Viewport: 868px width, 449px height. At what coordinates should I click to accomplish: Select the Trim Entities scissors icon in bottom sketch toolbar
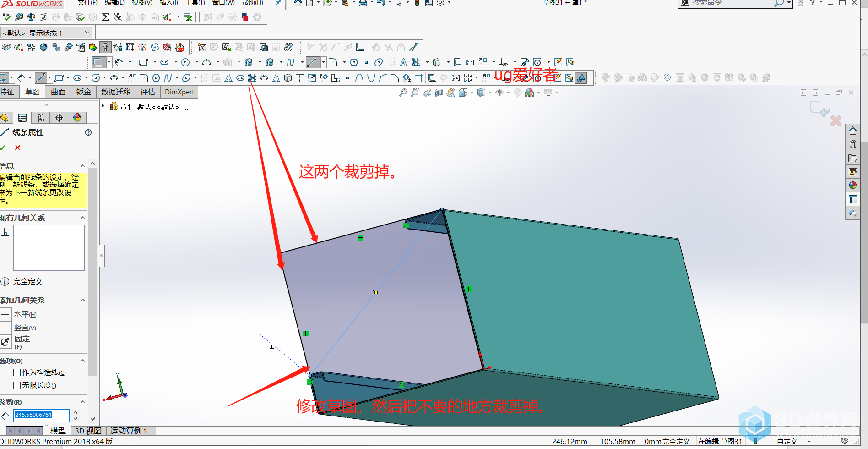click(x=252, y=78)
